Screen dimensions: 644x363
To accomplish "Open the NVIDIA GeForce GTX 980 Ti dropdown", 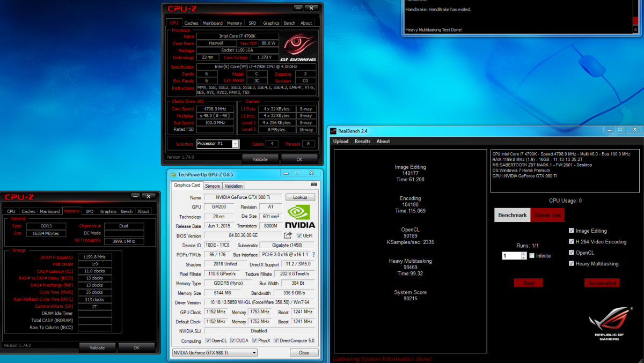I will coord(215,353).
